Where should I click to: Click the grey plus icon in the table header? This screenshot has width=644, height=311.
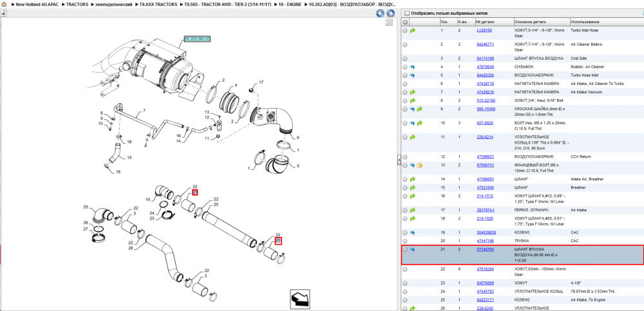405,22
